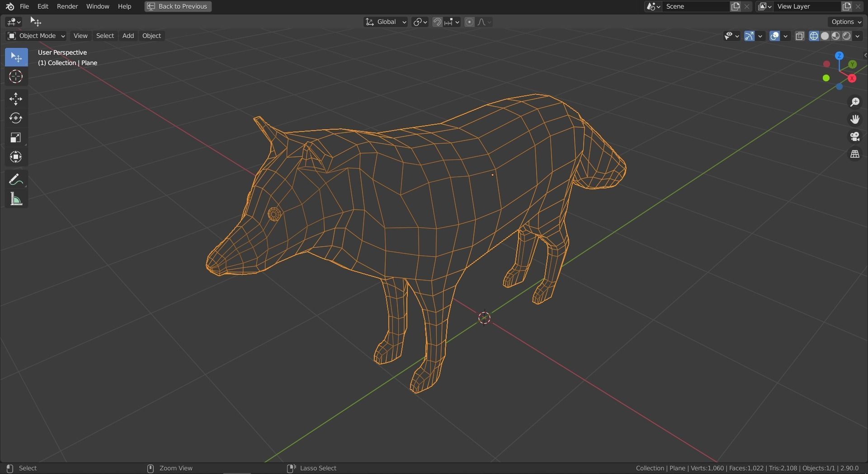868x474 pixels.
Task: Click the green Y axis gizmo
Action: click(x=852, y=64)
